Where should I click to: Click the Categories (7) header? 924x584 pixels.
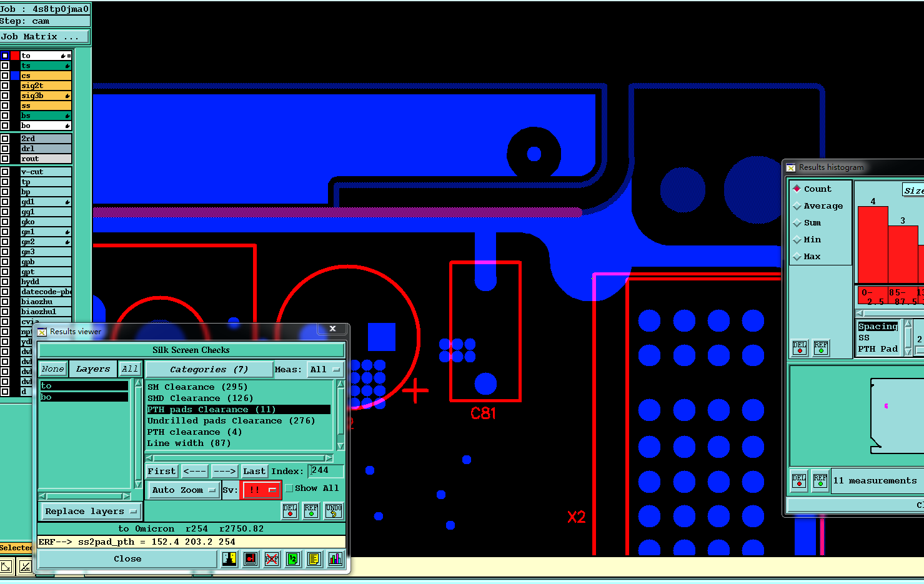click(209, 369)
